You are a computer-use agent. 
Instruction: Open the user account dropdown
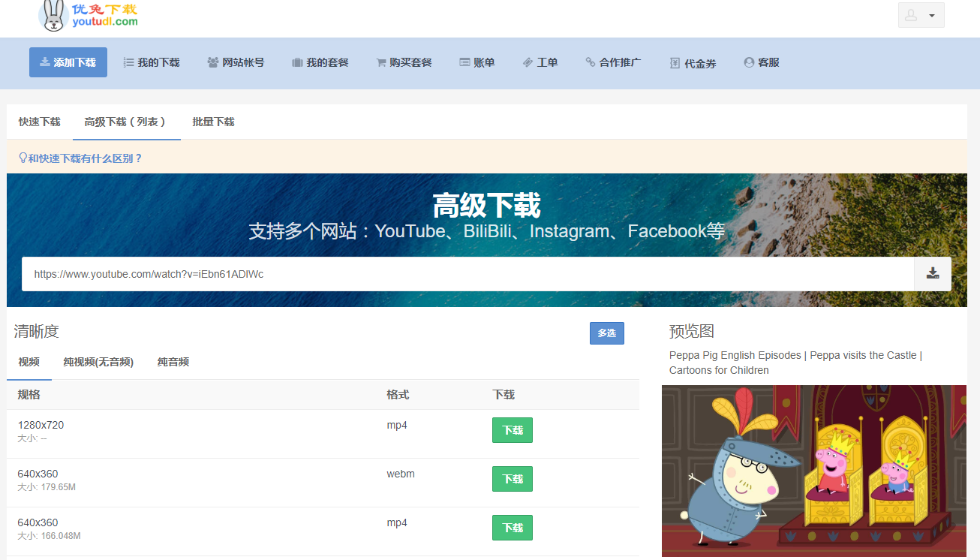coord(921,15)
